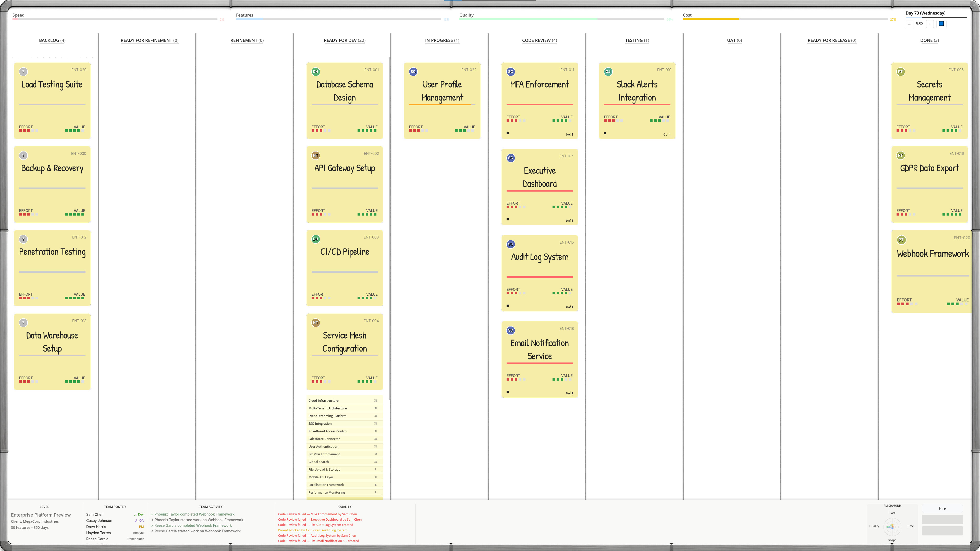Screen dimensions: 980x551
Task: Open Fix MFA Enforcement row in Ready for Dev list
Action: [344, 454]
